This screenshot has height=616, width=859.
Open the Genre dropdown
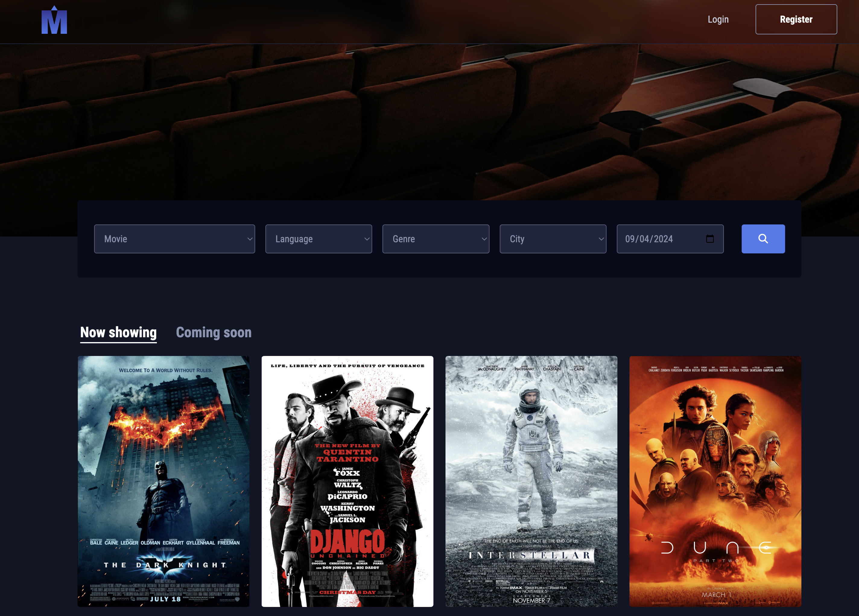(436, 239)
